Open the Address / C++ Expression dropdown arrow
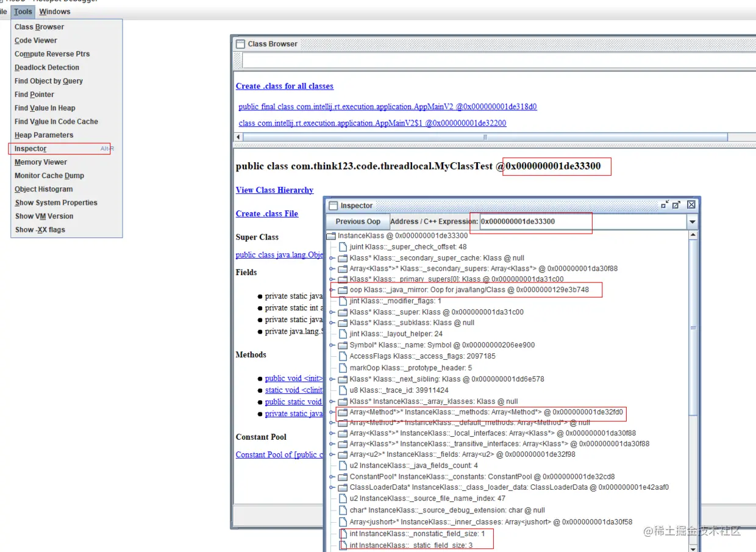Viewport: 756px width, 552px height. click(692, 222)
